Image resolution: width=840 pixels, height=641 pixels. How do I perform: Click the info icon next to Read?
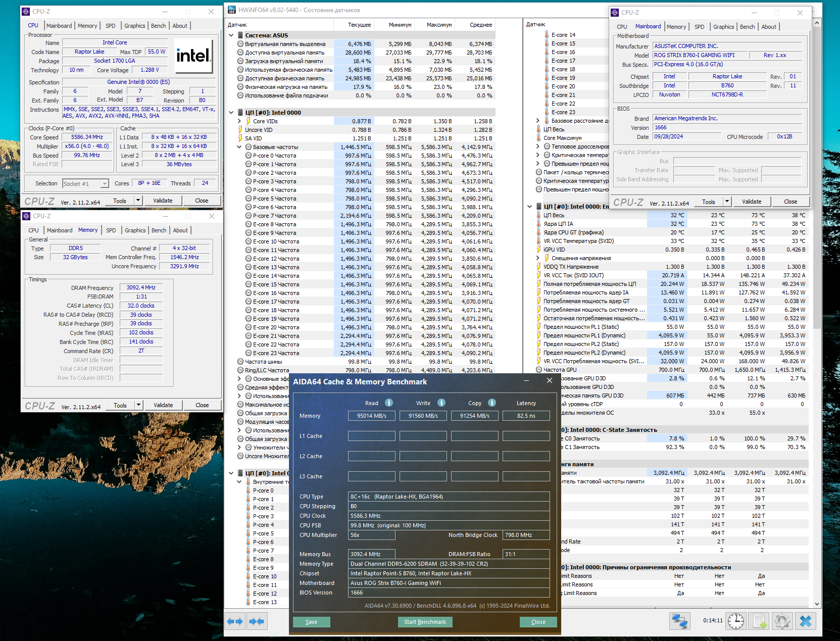pyautogui.click(x=389, y=403)
